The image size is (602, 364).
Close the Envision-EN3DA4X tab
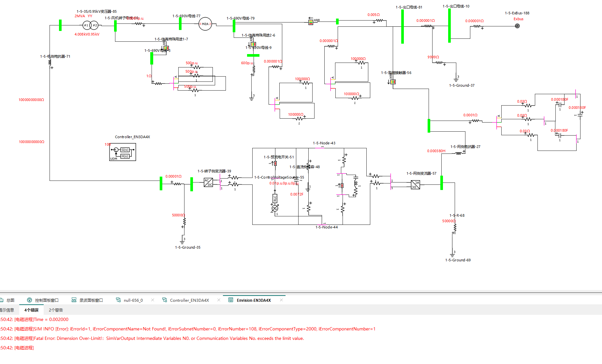pos(281,300)
